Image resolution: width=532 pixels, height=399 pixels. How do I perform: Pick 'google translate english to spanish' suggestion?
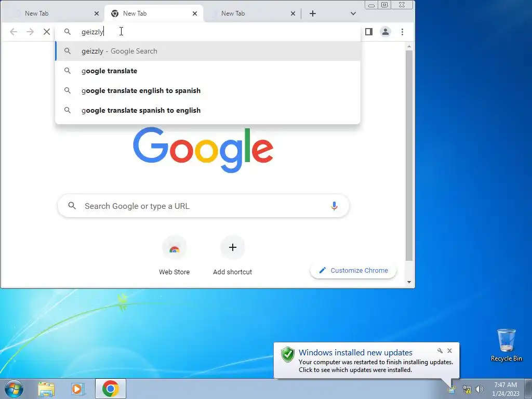point(208,90)
